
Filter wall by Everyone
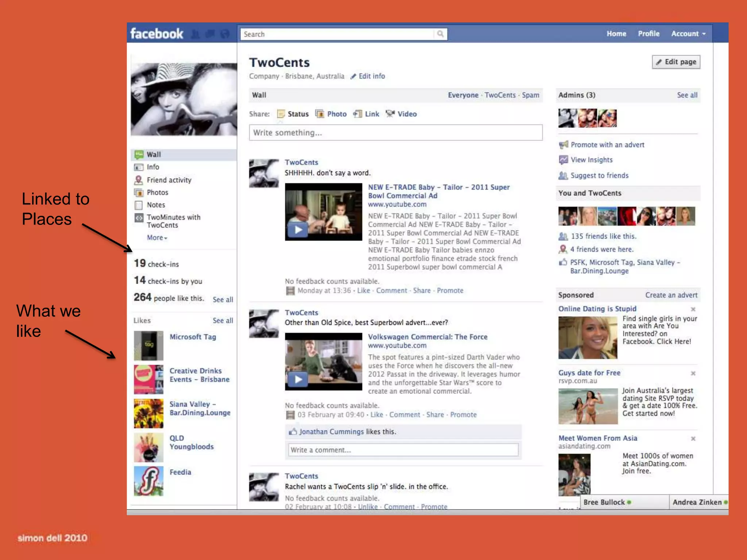pos(463,95)
